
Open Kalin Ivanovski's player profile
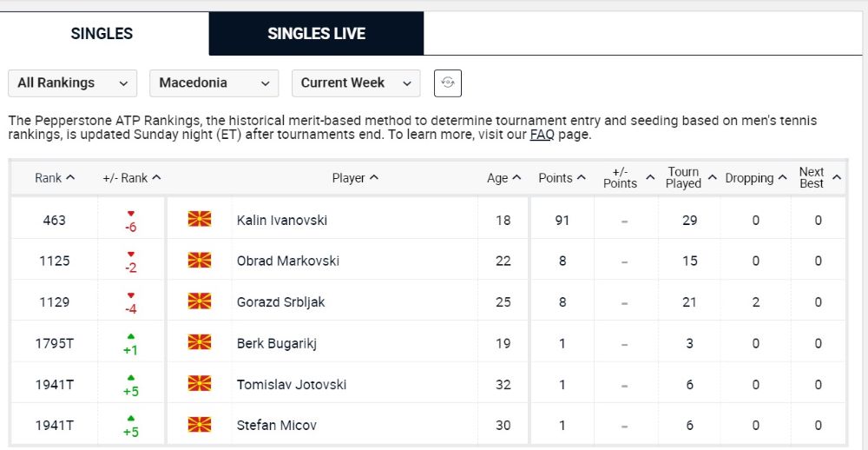(x=282, y=220)
